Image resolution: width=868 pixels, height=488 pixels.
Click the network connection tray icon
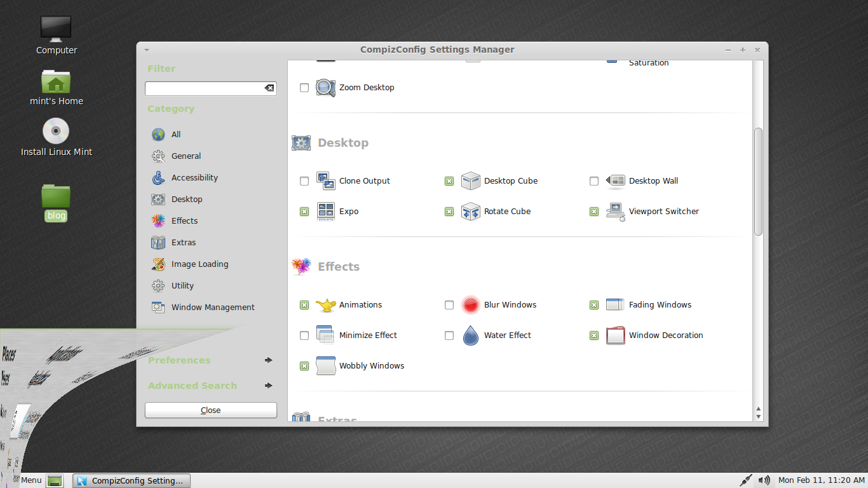point(746,480)
